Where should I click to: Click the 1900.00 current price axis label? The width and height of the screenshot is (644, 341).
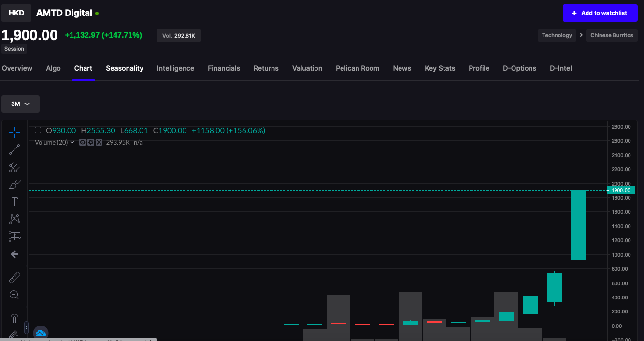point(621,190)
